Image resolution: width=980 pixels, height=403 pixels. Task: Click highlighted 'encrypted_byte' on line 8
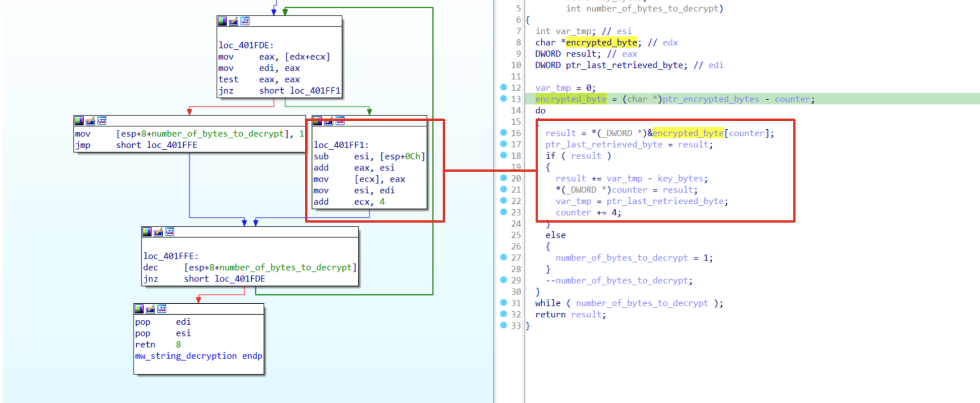coord(601,43)
